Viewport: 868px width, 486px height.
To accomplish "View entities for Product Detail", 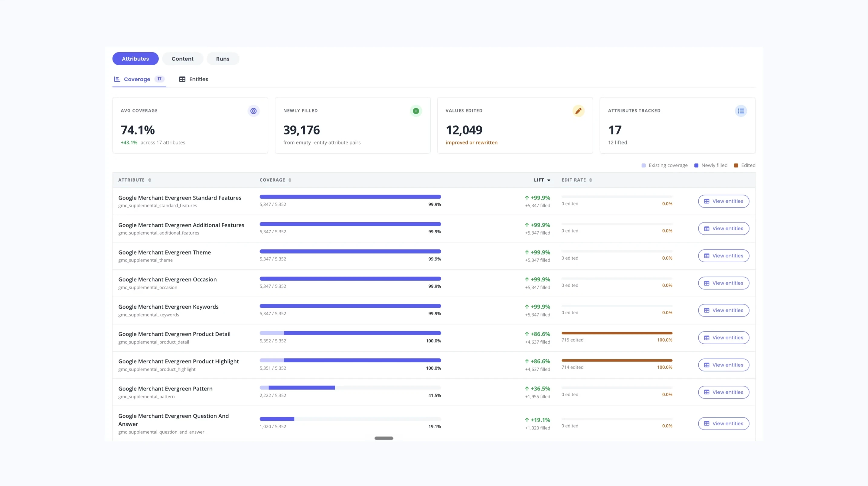I will [723, 338].
